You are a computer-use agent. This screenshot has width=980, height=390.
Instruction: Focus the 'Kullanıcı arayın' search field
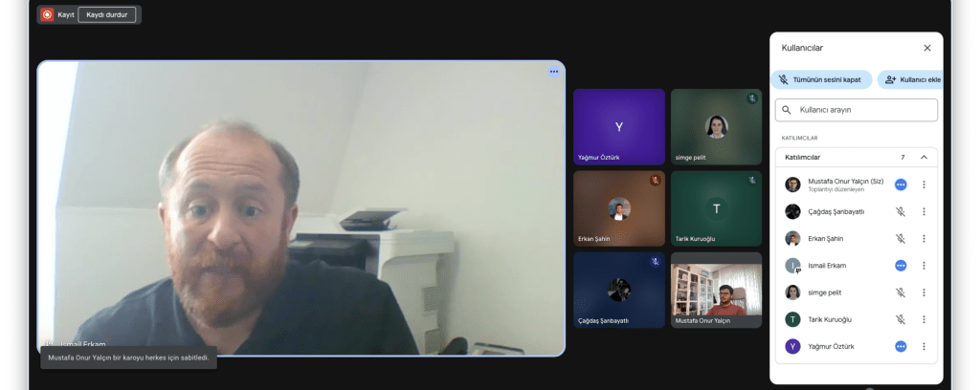(x=856, y=110)
